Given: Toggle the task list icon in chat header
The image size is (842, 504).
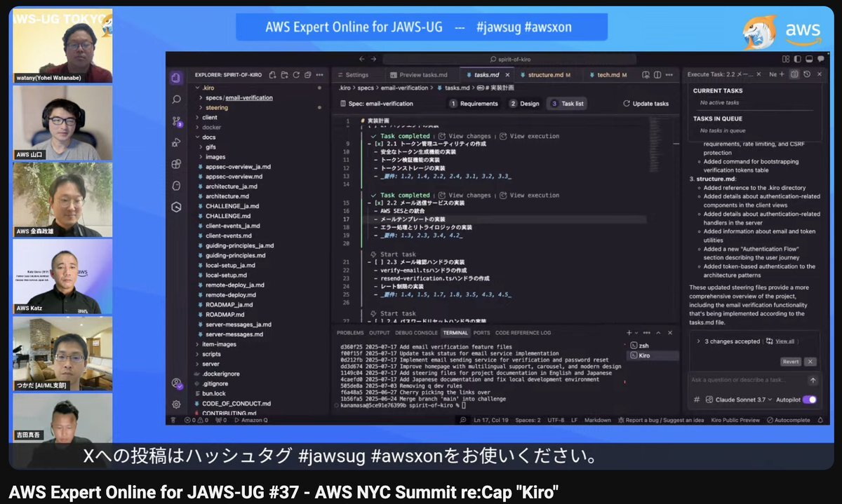Looking at the screenshot, I should pos(794,74).
